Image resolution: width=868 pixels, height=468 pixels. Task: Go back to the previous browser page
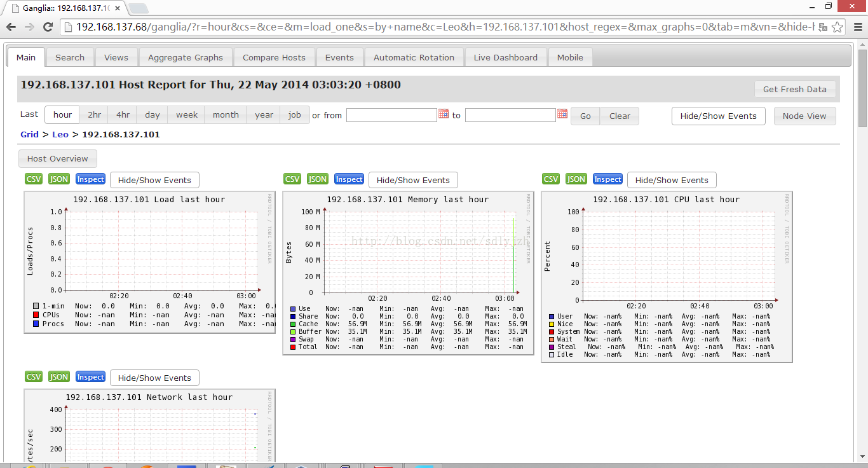[11, 27]
